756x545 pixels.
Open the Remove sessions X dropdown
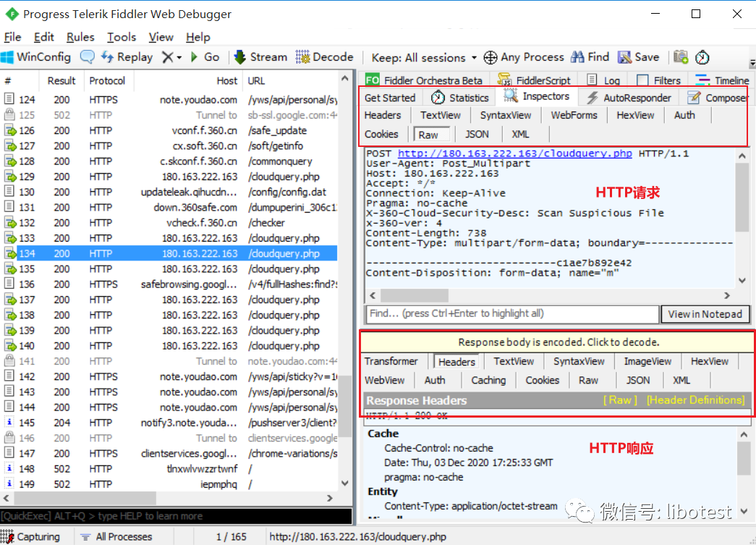tap(171, 57)
